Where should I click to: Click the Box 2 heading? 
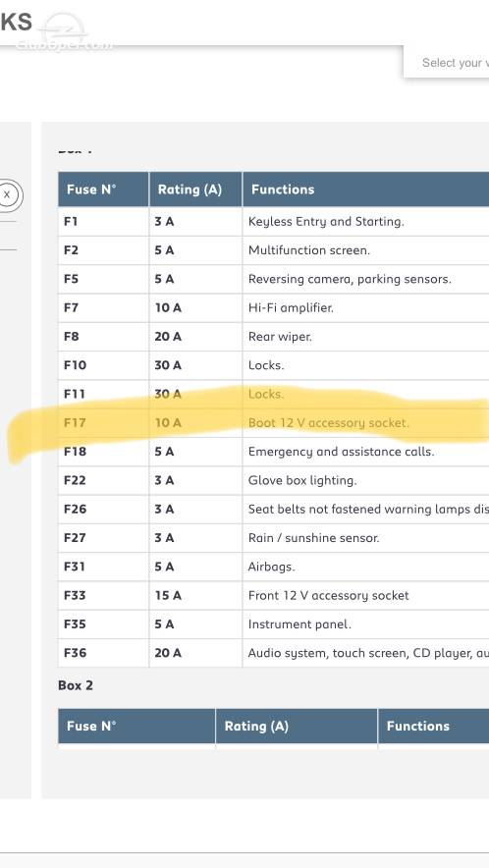point(76,685)
